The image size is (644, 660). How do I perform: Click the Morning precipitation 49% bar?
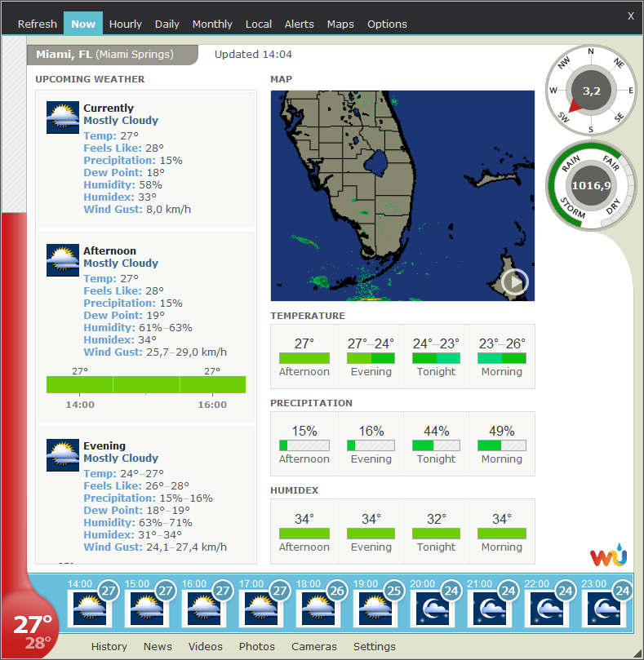click(501, 445)
